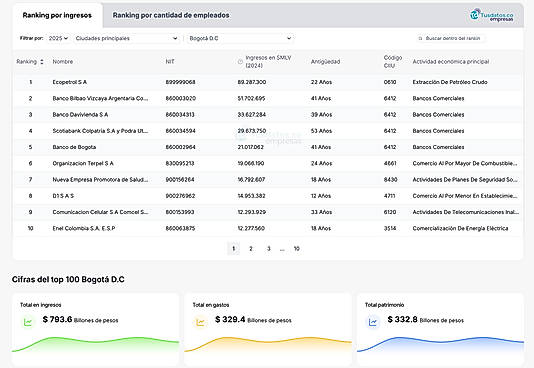
Task: Click the $ 332.8 billones total
Action: (x=425, y=320)
